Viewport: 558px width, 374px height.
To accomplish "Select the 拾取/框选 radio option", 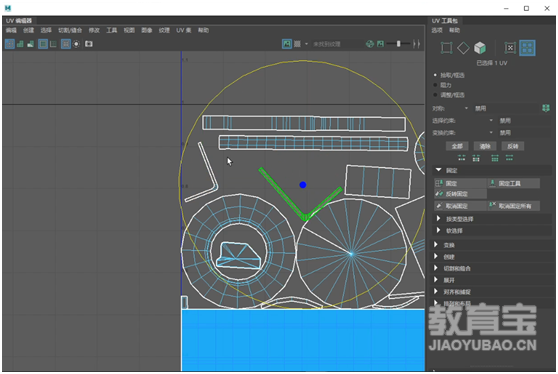I will (449, 75).
